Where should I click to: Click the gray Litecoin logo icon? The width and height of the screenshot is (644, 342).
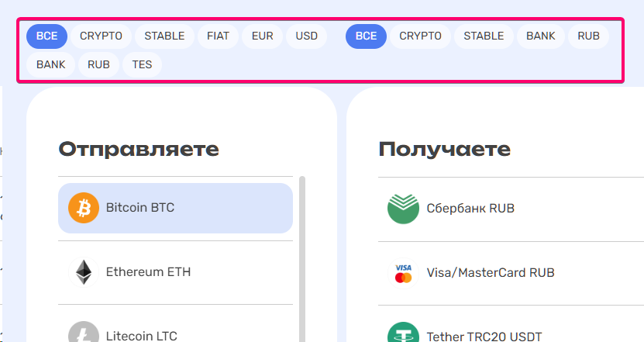pyautogui.click(x=84, y=333)
